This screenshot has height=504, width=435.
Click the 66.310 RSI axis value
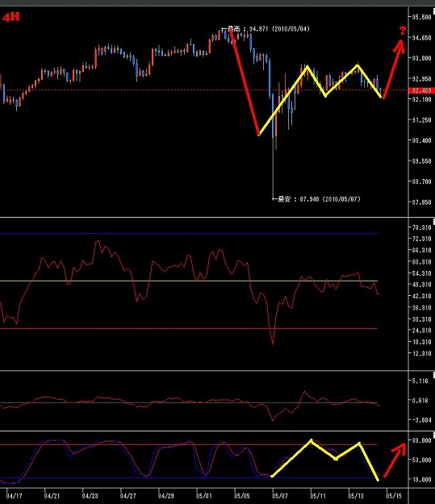tap(421, 251)
